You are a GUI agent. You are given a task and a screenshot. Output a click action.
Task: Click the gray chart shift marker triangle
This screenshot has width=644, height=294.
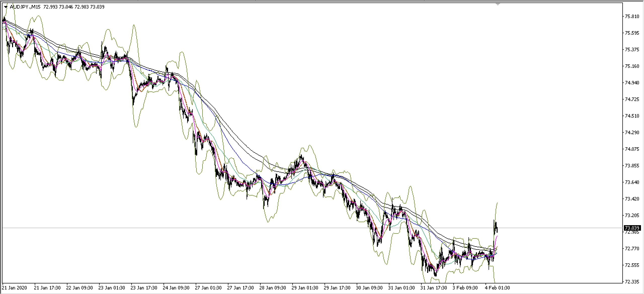coord(498,4)
